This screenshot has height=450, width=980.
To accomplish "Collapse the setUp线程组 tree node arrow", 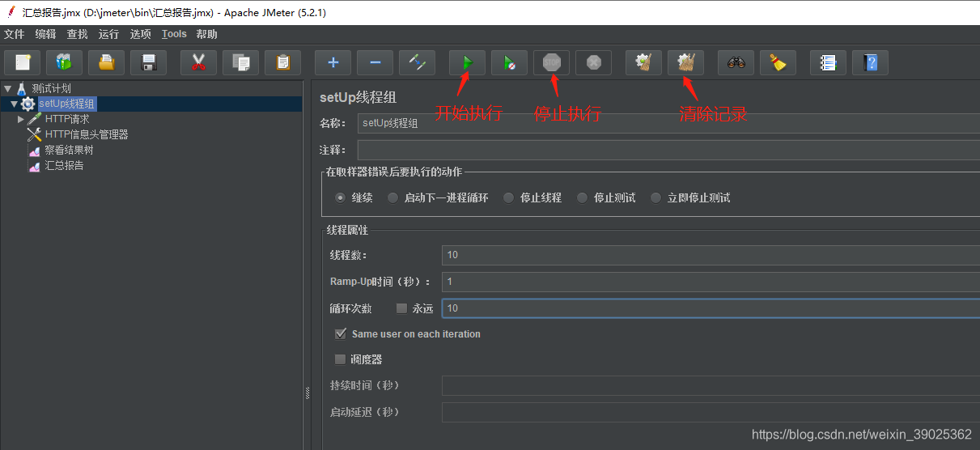I will click(15, 104).
